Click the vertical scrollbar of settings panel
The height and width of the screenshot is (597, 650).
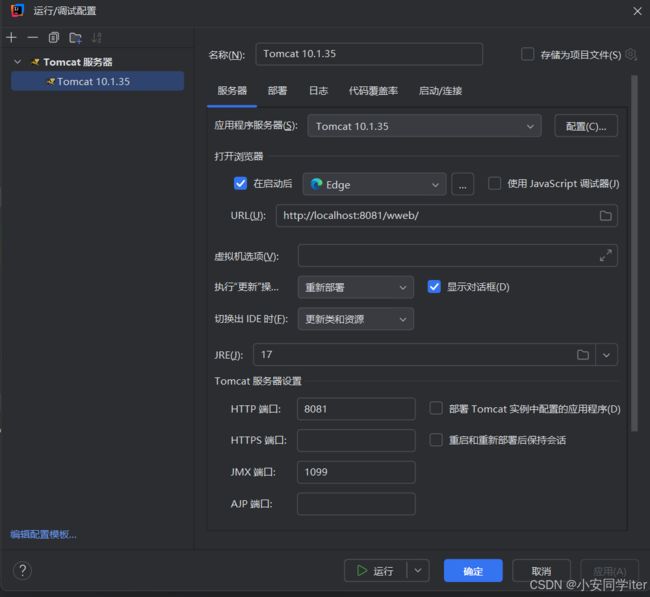634,253
